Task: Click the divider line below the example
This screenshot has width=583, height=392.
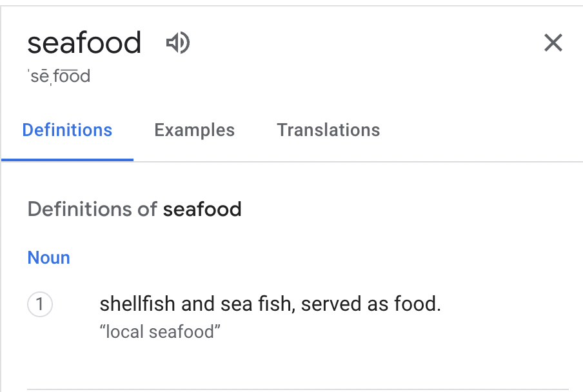Action: (x=297, y=389)
